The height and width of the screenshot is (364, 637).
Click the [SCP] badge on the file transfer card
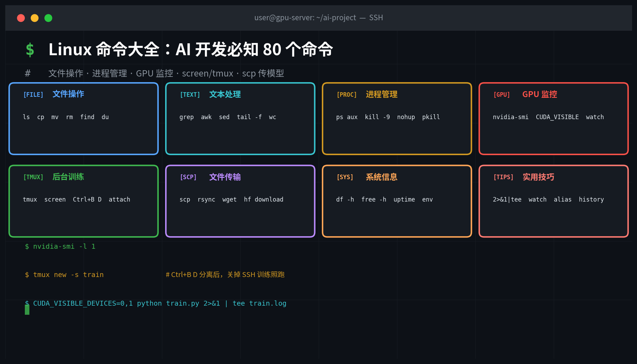(x=189, y=177)
